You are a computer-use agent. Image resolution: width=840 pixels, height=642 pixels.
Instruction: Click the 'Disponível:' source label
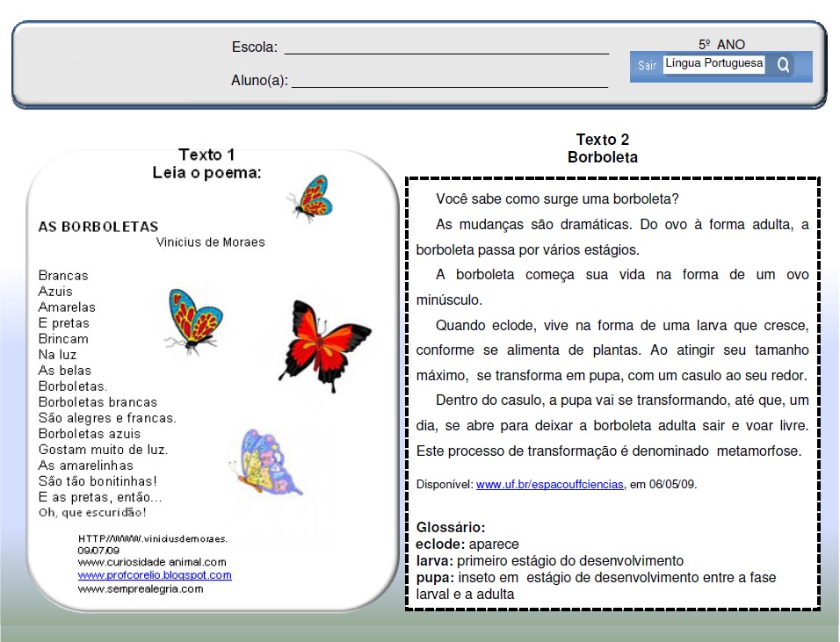(x=445, y=484)
